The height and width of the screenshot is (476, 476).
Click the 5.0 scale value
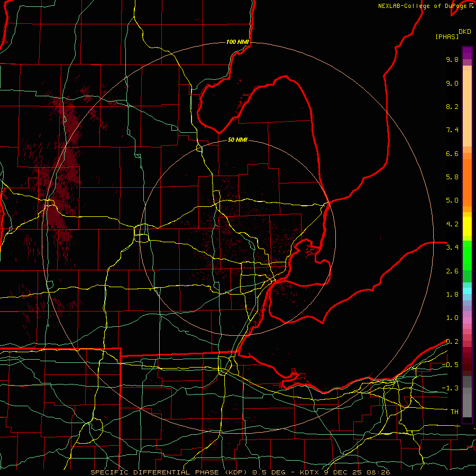(452, 200)
